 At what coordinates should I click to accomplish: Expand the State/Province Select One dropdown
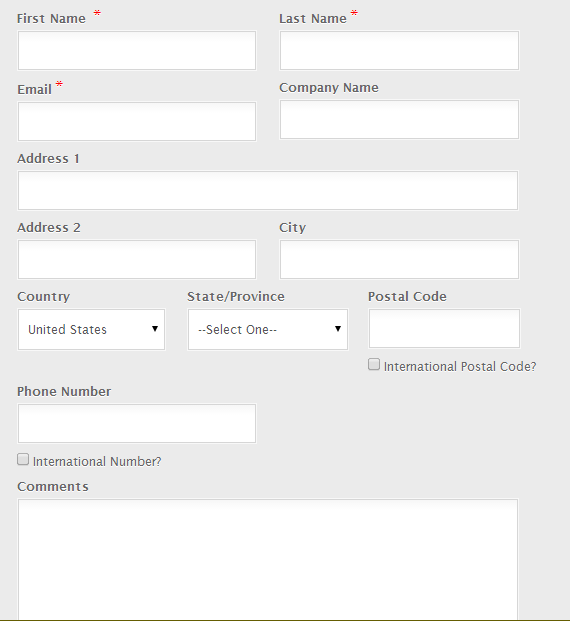pyautogui.click(x=268, y=330)
